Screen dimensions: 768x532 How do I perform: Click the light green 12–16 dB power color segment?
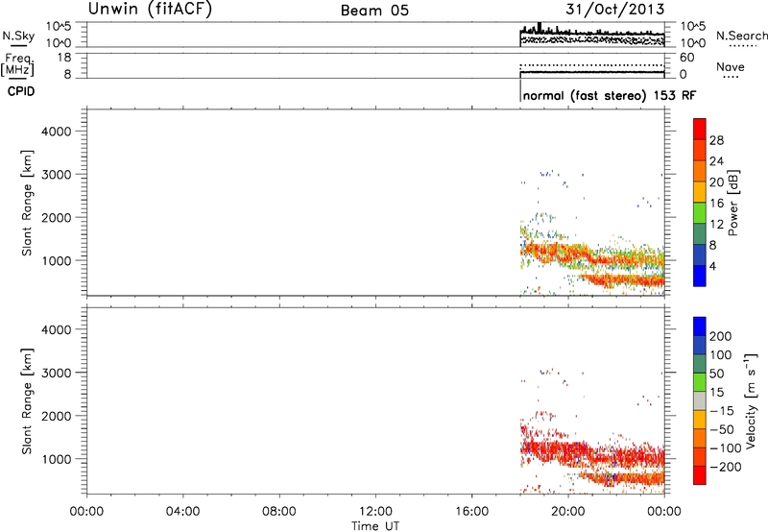(x=700, y=212)
